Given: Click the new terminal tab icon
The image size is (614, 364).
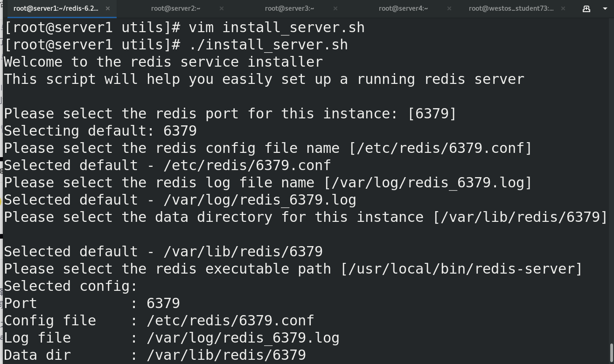Looking at the screenshot, I should click(x=586, y=8).
